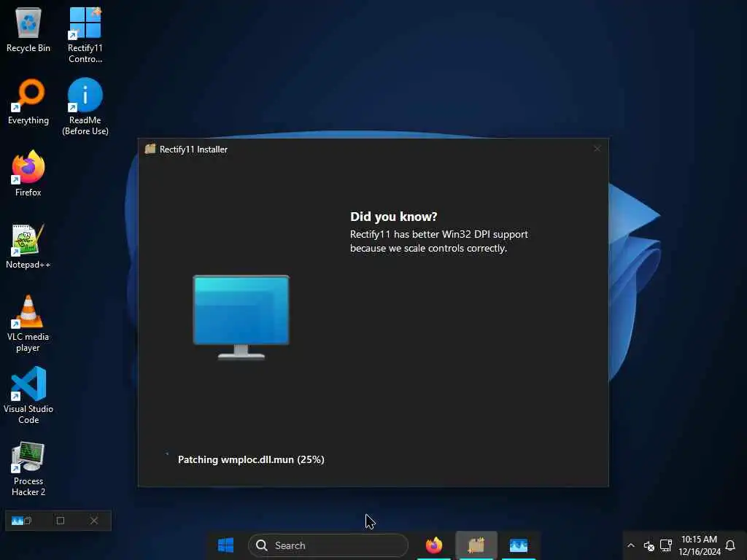Click the Windows Start button
Screen dimensions: 747x560
225,545
